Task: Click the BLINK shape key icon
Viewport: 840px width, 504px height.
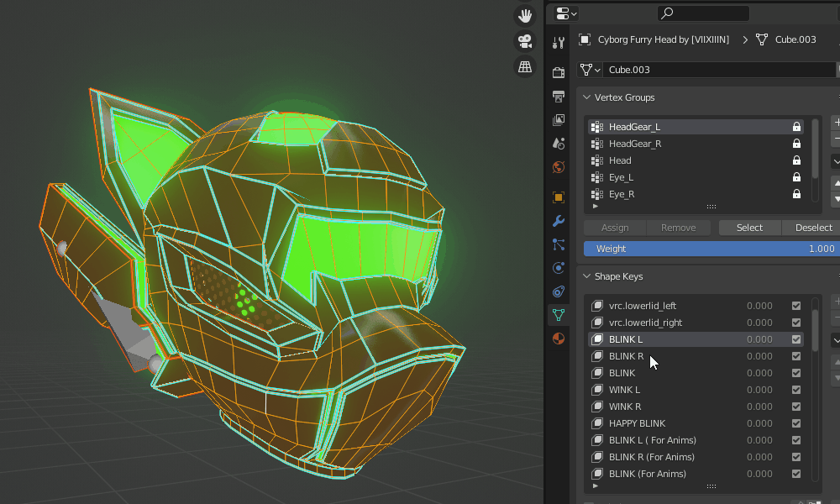Action: (x=596, y=373)
